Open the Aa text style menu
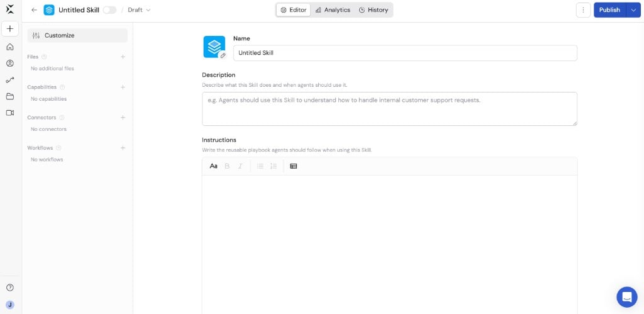644x314 pixels. coord(214,166)
